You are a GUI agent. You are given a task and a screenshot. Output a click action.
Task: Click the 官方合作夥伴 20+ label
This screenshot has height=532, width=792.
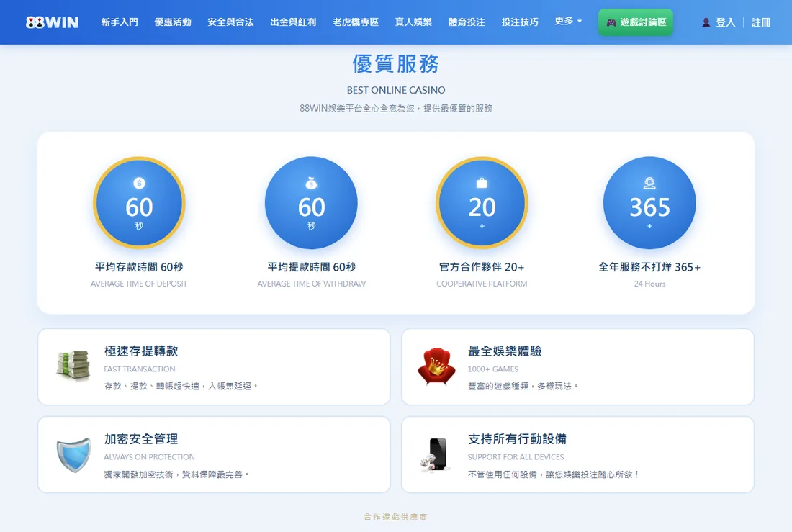[482, 267]
